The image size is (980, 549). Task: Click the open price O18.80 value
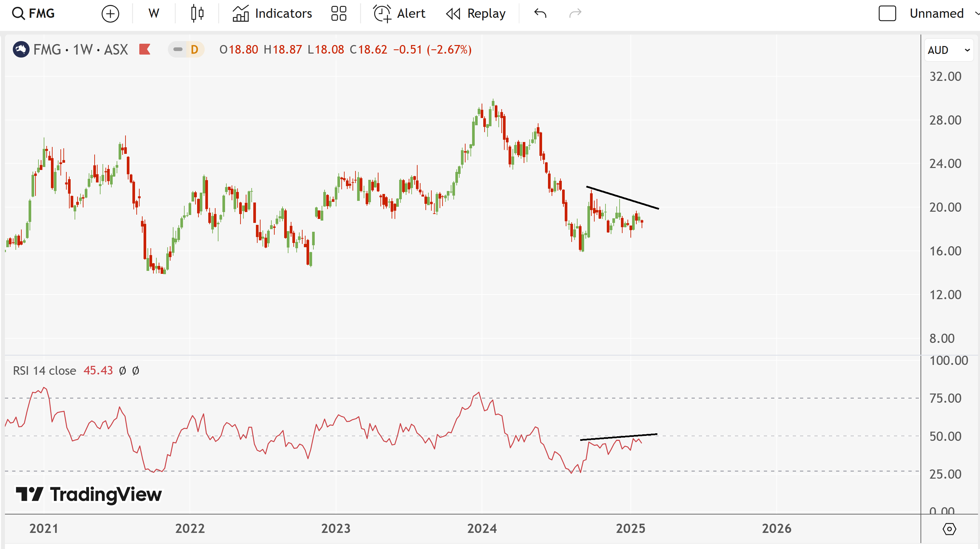(x=239, y=50)
